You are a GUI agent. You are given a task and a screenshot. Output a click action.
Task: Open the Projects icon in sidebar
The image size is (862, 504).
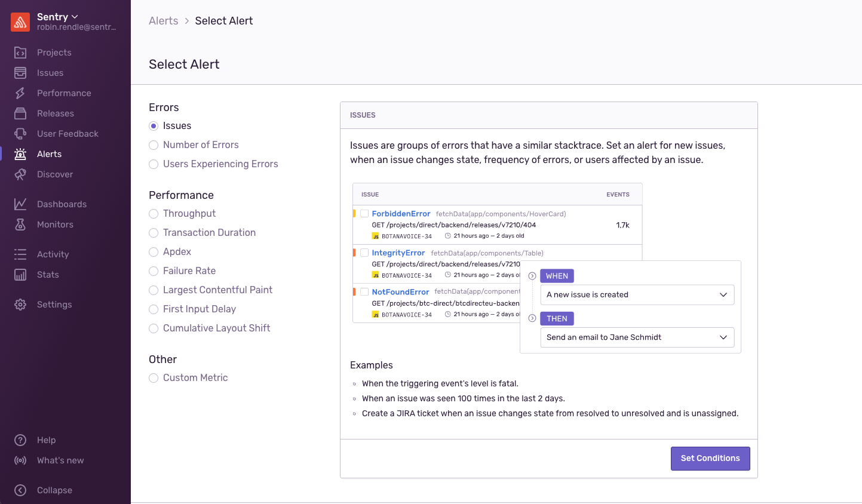(x=20, y=53)
